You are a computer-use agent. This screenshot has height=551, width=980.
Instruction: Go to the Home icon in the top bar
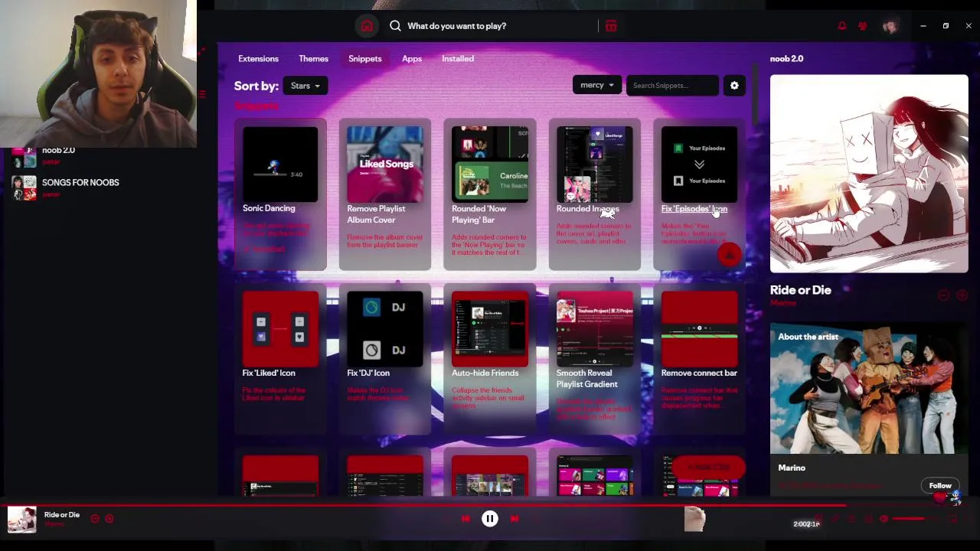point(367,26)
